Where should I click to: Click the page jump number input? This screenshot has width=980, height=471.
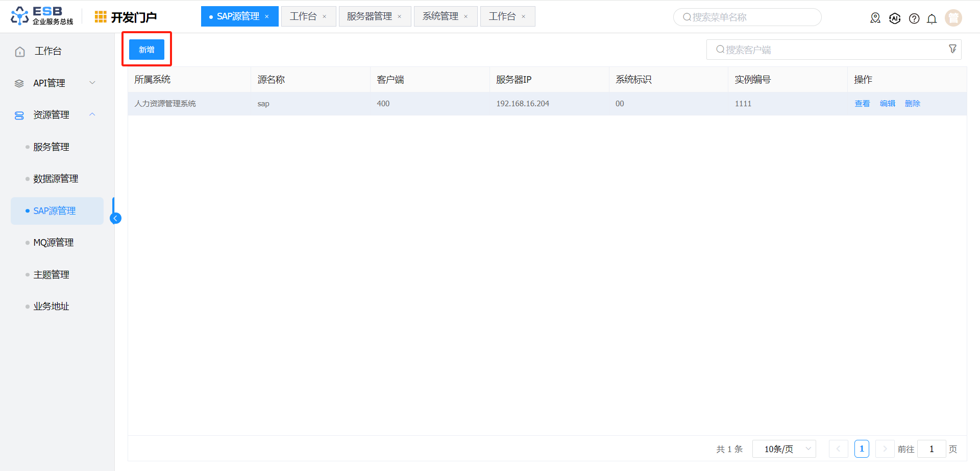pyautogui.click(x=931, y=449)
